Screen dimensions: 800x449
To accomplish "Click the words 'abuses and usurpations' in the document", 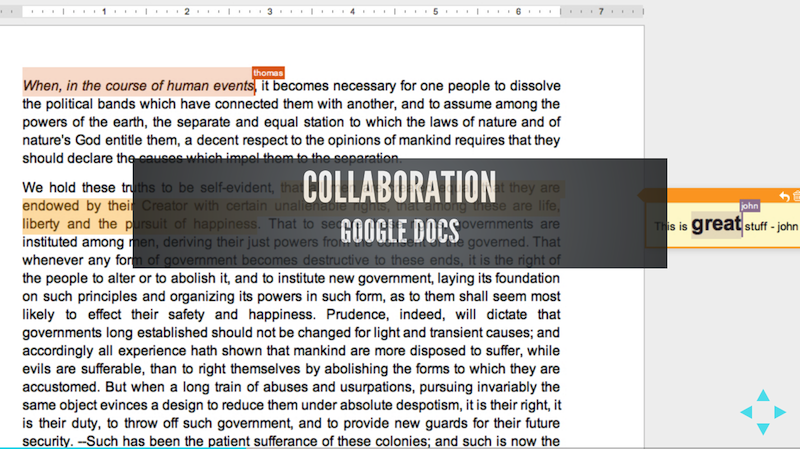I will click(x=340, y=387).
